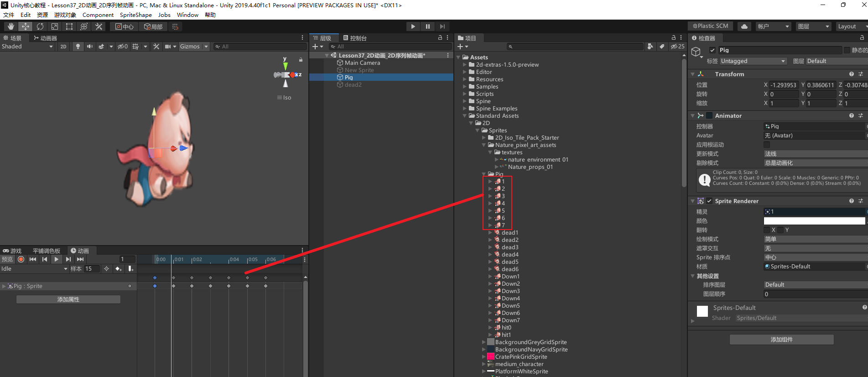This screenshot has width=868, height=377.
Task: Toggle animation 预览 preview button
Action: [x=7, y=259]
